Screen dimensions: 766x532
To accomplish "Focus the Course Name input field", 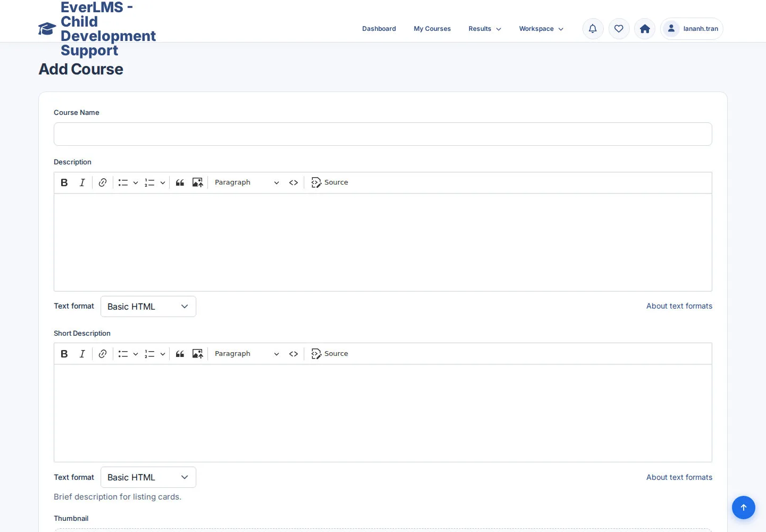I will [x=383, y=134].
